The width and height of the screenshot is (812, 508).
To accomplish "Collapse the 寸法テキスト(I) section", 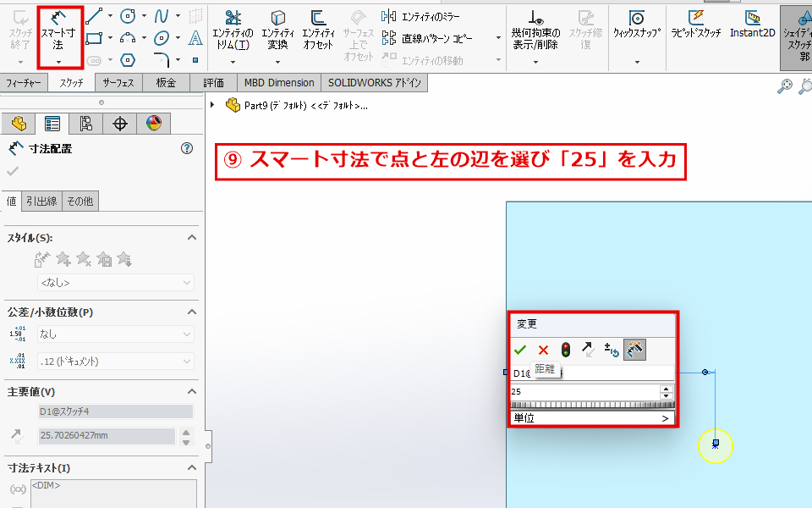I will click(x=192, y=467).
